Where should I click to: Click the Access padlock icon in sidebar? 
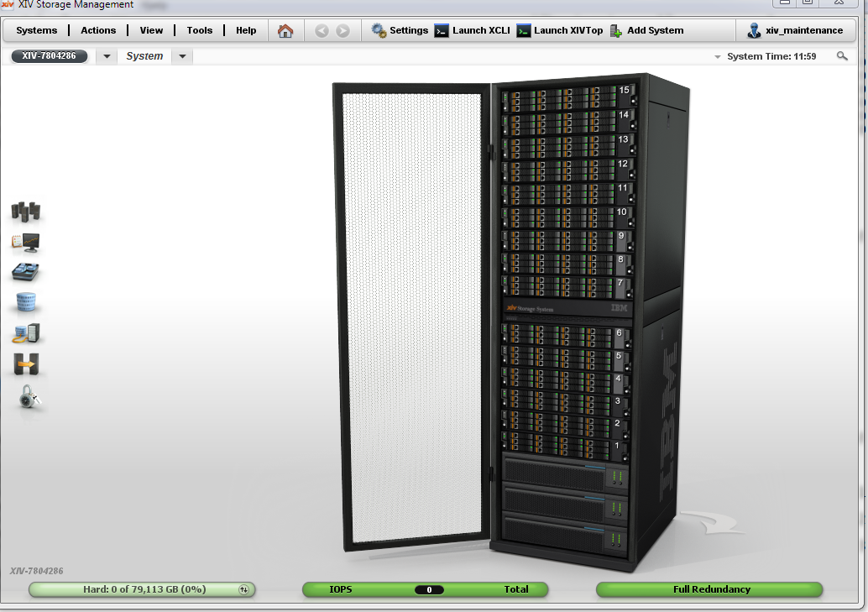[29, 396]
